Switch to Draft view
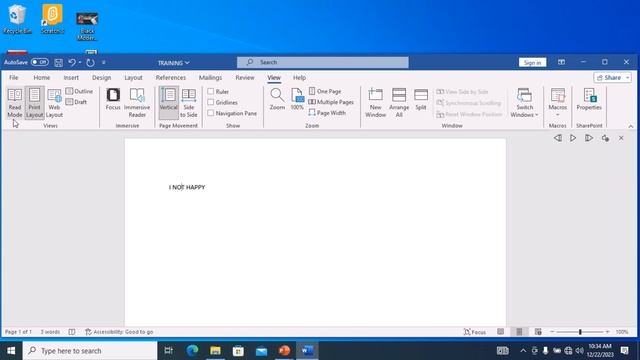640x360 pixels. [x=77, y=102]
